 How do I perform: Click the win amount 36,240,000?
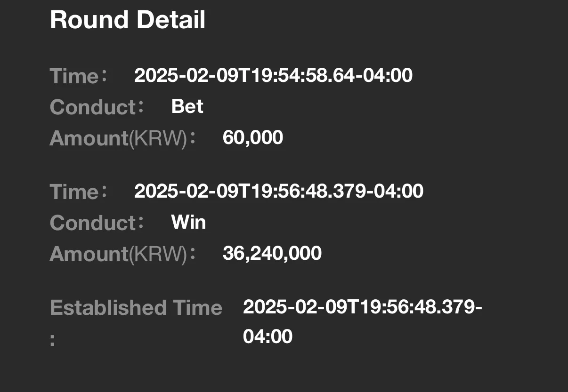pos(272,253)
